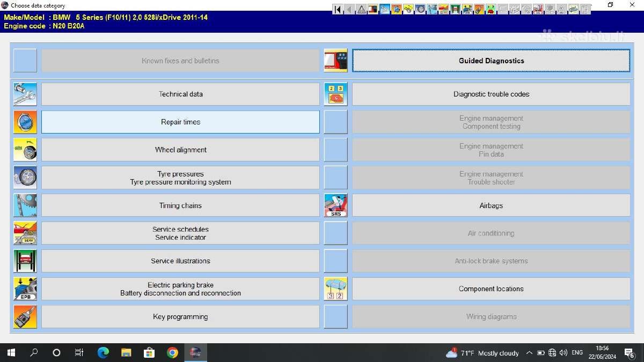Open Electric parking brake and battery disconnection
This screenshot has width=644, height=362.
tap(180, 289)
